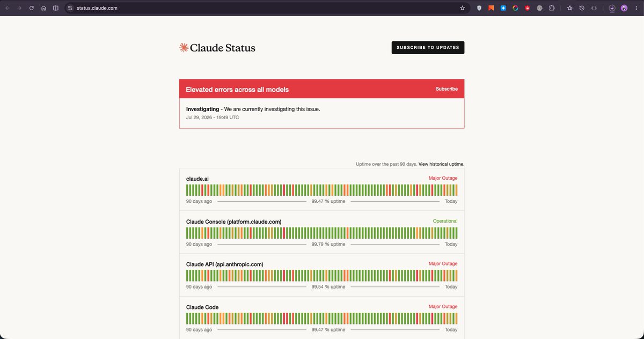Reload the status page

click(x=32, y=8)
